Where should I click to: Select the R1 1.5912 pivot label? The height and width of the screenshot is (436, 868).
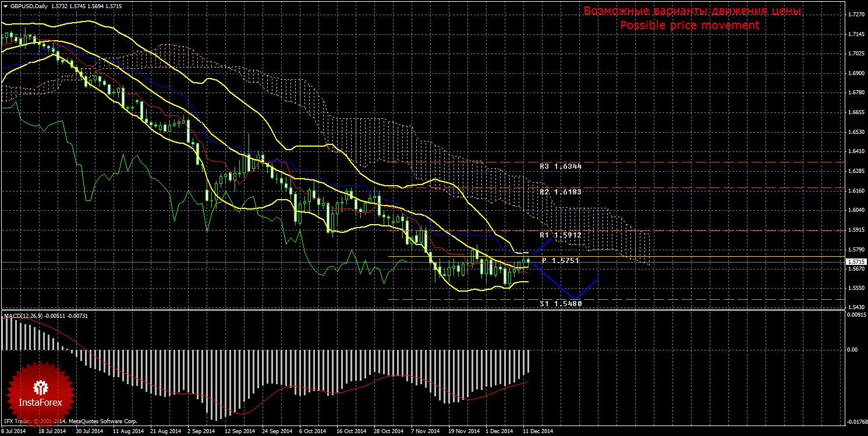(x=560, y=235)
